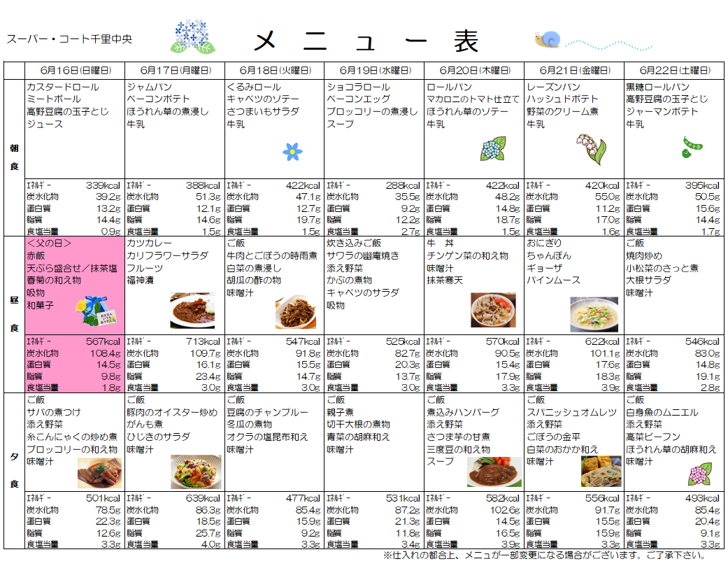Click the pink 父の日 lunch cell
The height and width of the screenshot is (566, 728).
point(74,287)
